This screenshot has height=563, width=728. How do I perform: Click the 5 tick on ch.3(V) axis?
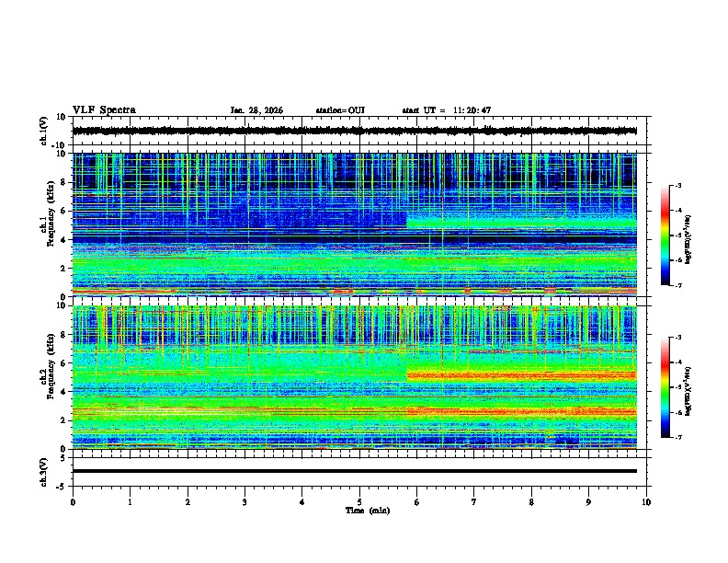click(x=63, y=457)
